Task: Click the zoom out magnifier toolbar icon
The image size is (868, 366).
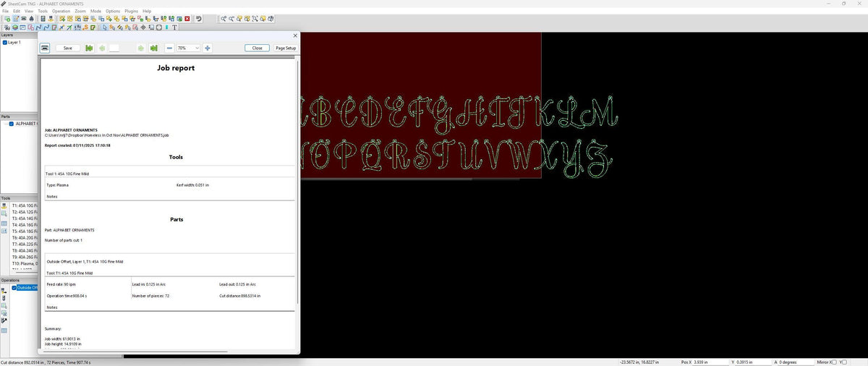Action: click(x=231, y=19)
